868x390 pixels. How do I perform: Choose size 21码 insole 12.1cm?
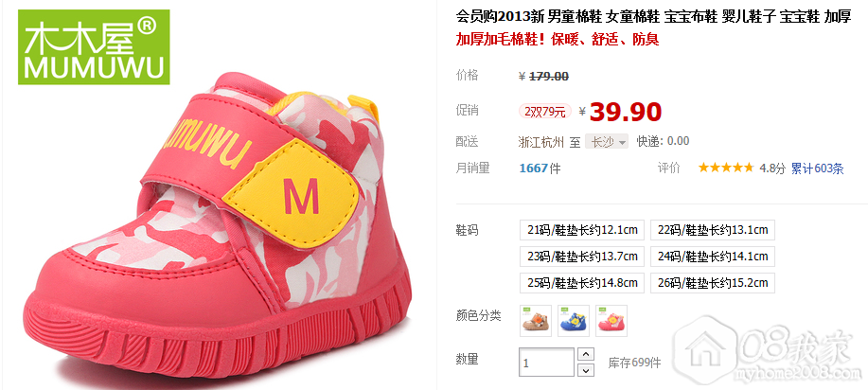pyautogui.click(x=582, y=230)
